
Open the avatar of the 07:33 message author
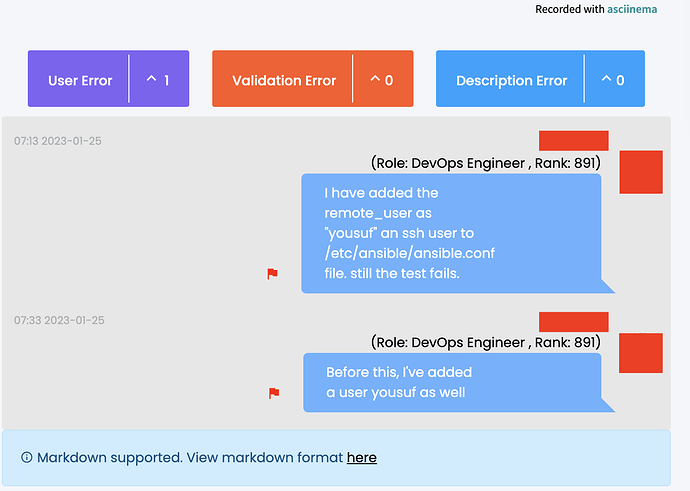641,354
